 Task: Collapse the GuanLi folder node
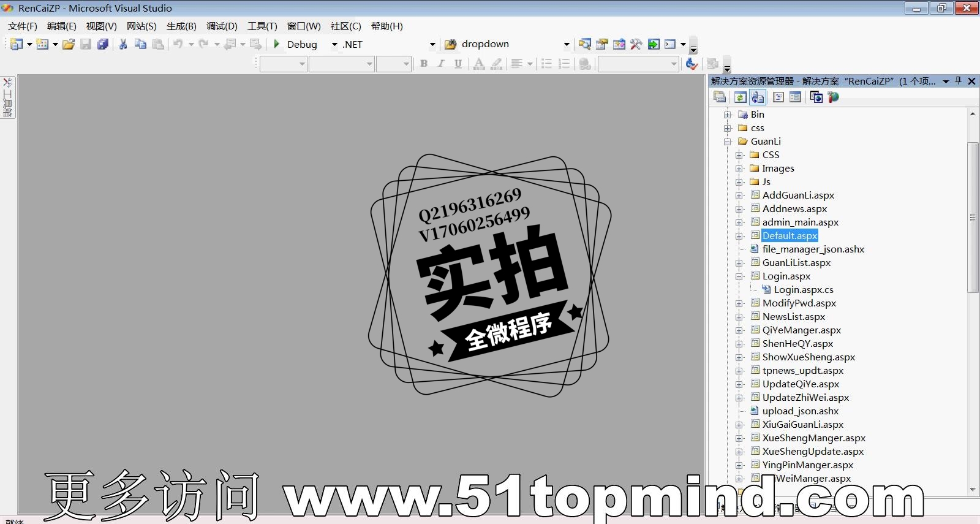[728, 142]
